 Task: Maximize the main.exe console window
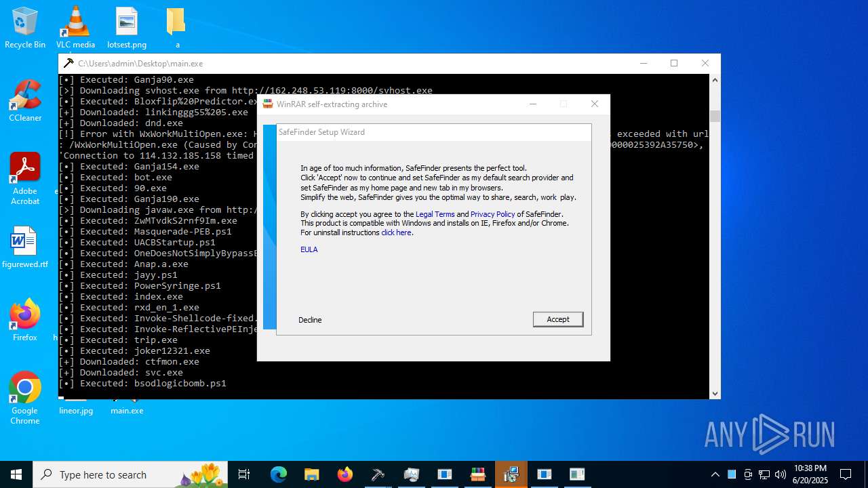tap(674, 63)
